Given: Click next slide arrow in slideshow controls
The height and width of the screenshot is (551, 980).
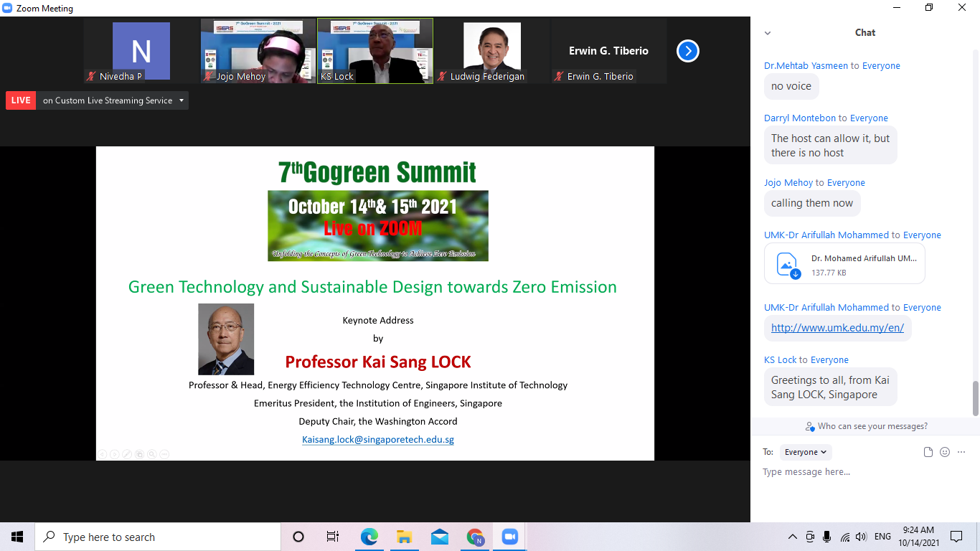Looking at the screenshot, I should (114, 453).
